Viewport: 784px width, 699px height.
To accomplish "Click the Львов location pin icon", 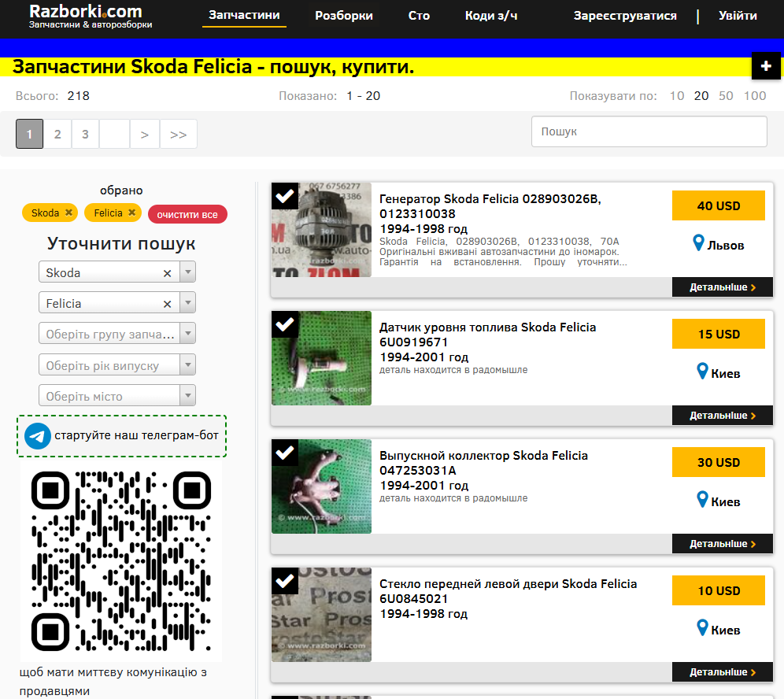I will (698, 243).
